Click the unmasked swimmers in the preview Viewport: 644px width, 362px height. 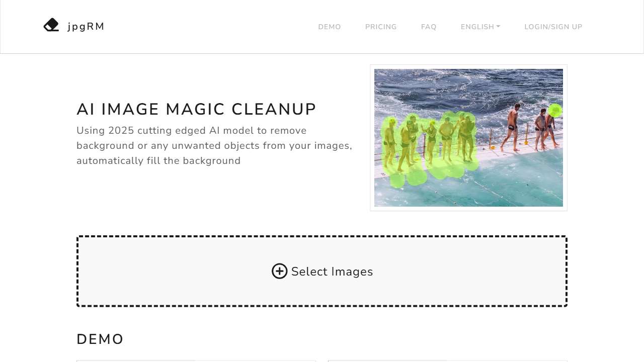(529, 127)
